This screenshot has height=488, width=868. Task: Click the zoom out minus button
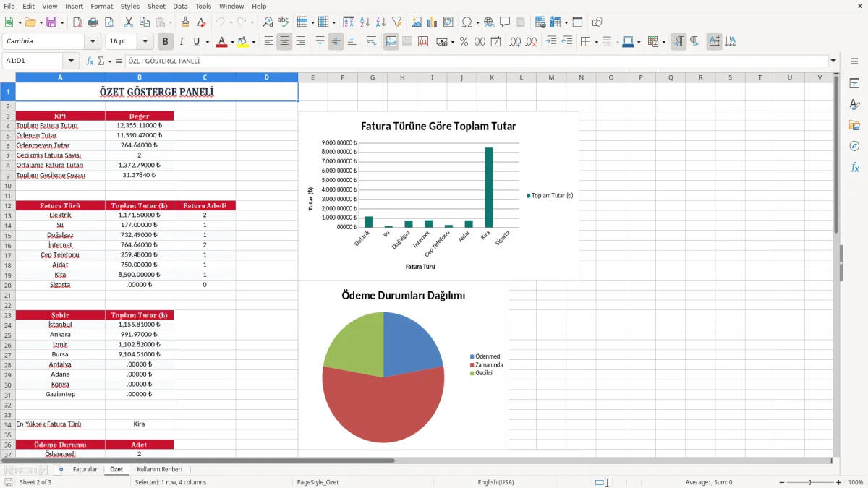[x=780, y=482]
